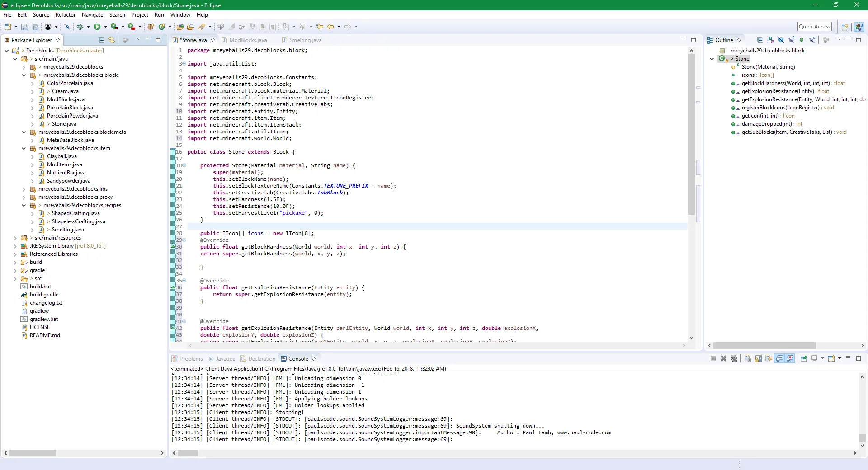
Task: Click the Save All toolbar icon
Action: click(35, 27)
